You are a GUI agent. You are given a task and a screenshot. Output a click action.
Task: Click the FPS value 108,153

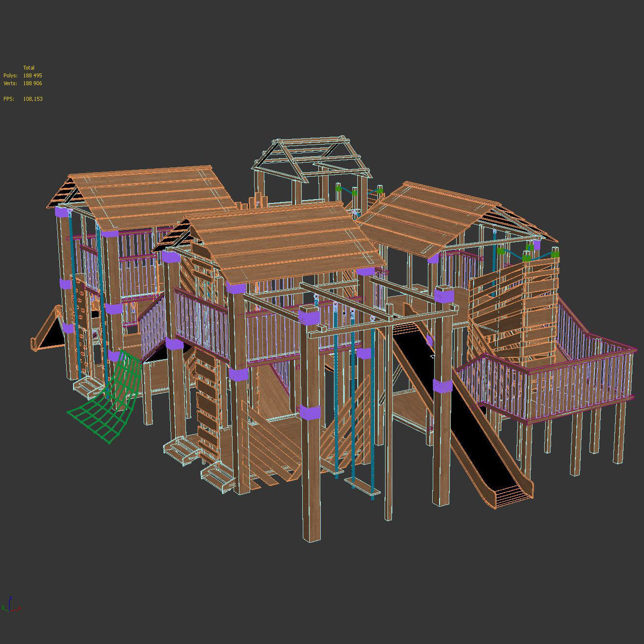33,99
